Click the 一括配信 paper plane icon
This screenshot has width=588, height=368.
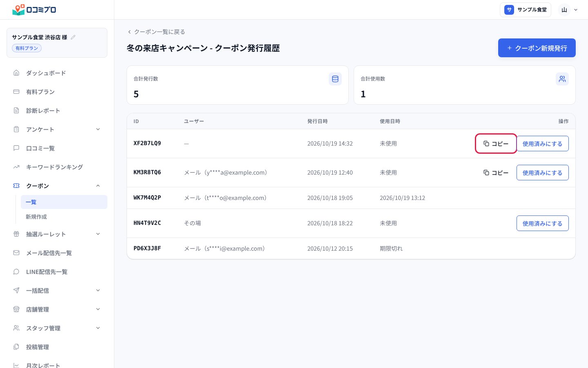click(x=16, y=290)
